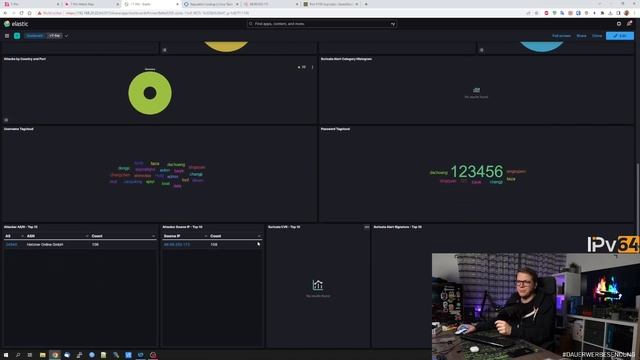Open options menu of Attacks by Country and Port panel
The width and height of the screenshot is (640, 360).
pyautogui.click(x=313, y=67)
